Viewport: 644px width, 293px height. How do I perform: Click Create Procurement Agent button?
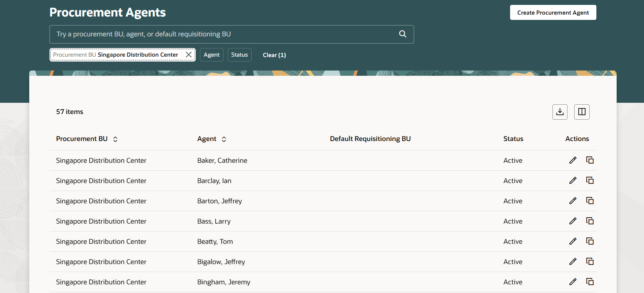553,12
